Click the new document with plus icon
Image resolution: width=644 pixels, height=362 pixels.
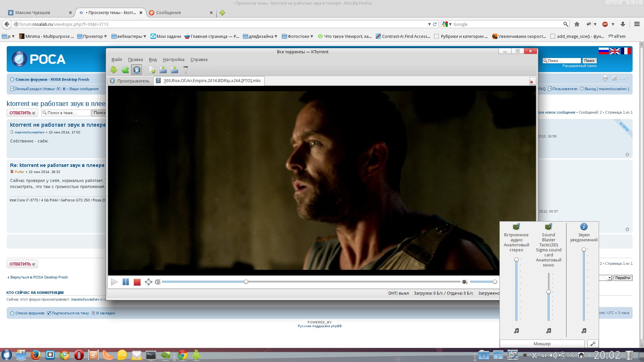click(152, 70)
